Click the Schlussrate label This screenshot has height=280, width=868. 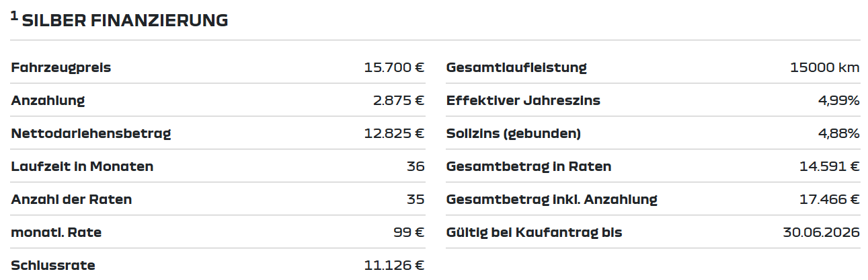coord(53,265)
